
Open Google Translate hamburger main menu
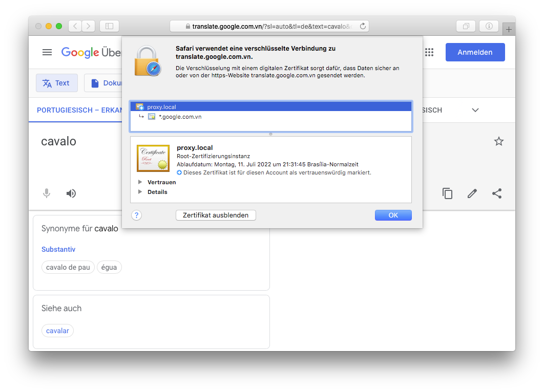[47, 52]
